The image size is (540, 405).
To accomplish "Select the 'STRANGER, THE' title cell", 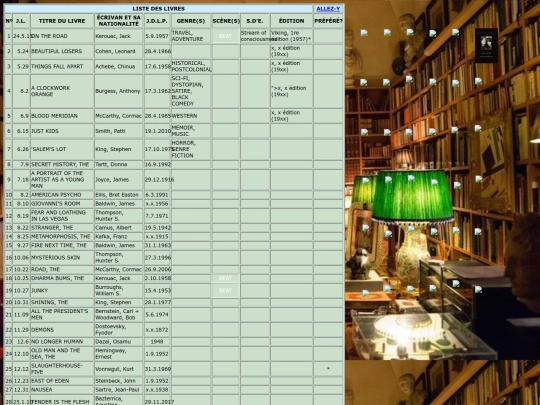I will [62, 228].
